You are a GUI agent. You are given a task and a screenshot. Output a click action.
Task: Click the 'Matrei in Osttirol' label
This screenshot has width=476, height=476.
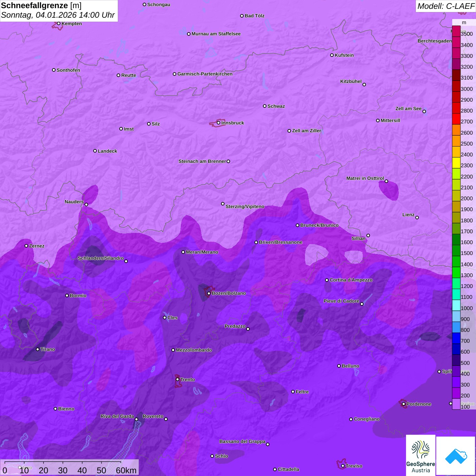[x=365, y=178]
